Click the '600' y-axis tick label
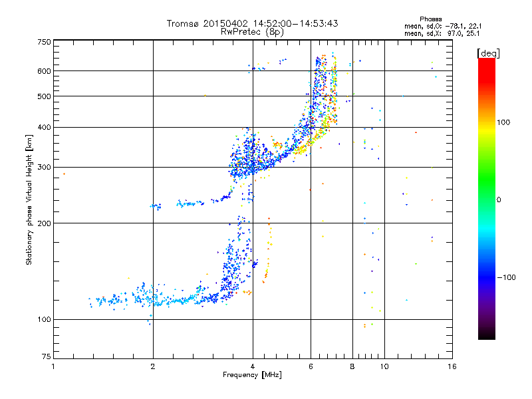This screenshot has height=399, width=532. point(45,71)
